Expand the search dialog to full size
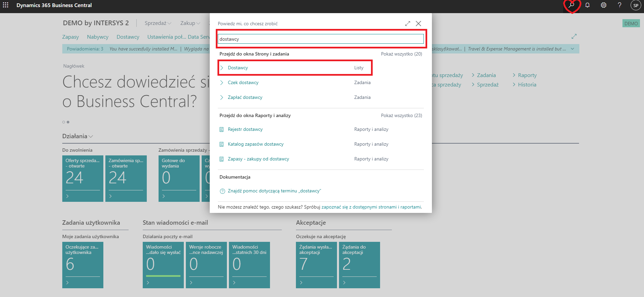 [x=408, y=24]
